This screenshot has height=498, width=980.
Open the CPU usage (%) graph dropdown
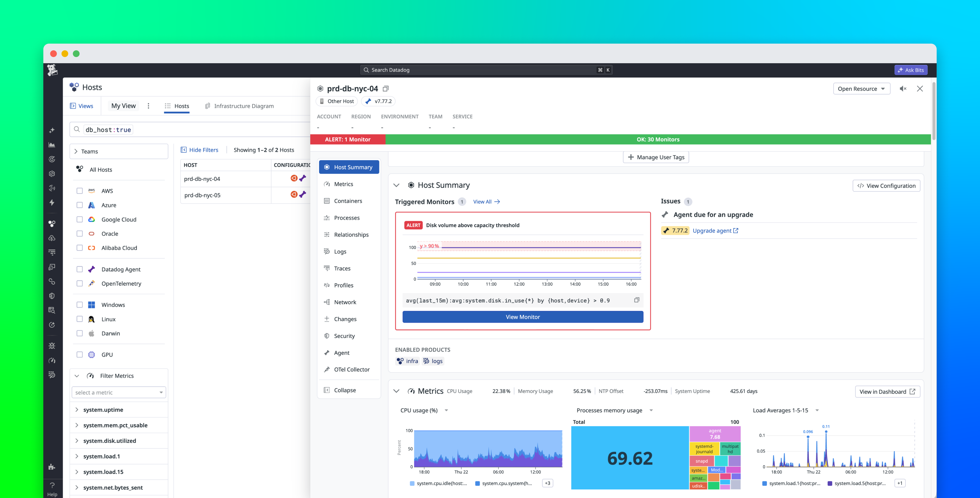coord(446,411)
